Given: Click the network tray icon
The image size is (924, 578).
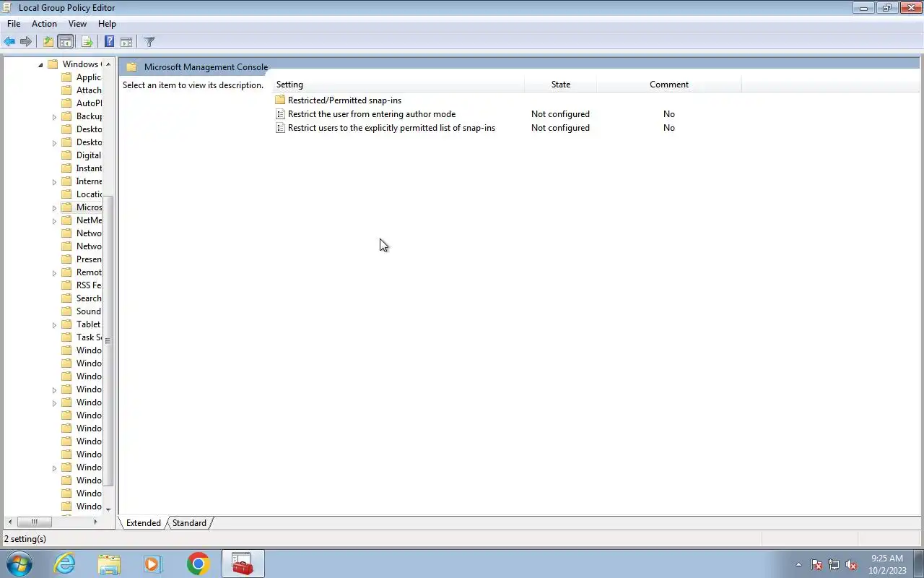Looking at the screenshot, I should tap(834, 564).
